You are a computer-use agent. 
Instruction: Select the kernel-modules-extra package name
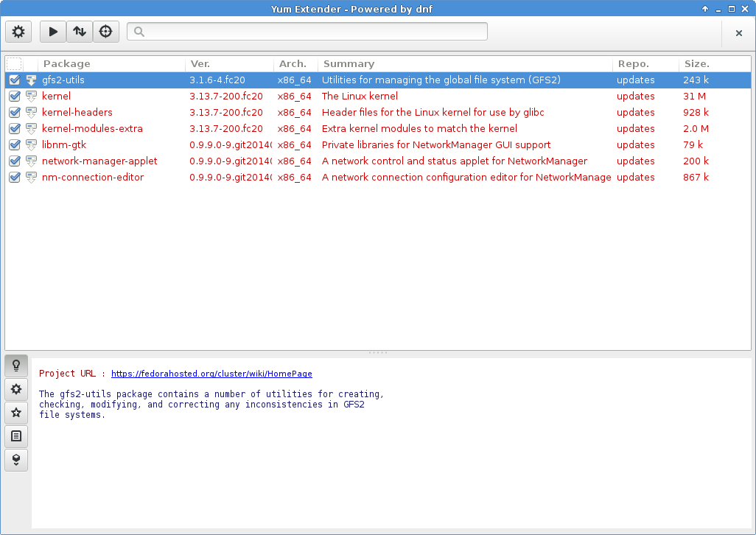(92, 129)
